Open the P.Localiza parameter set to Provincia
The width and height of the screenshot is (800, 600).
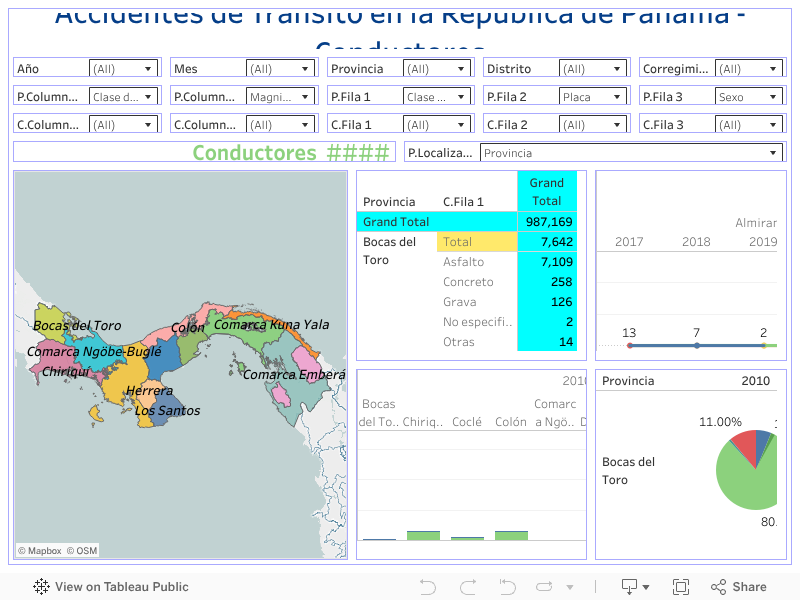[x=630, y=153]
